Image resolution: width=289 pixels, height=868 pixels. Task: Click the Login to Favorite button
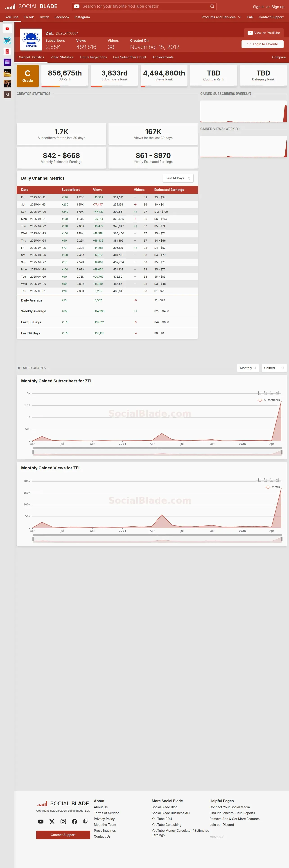262,44
